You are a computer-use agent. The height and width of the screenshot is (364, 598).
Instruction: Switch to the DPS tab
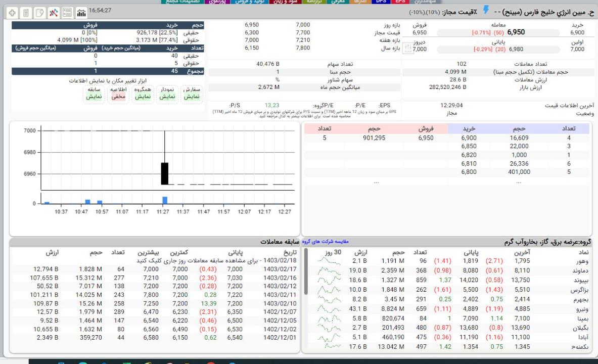pos(382,2)
